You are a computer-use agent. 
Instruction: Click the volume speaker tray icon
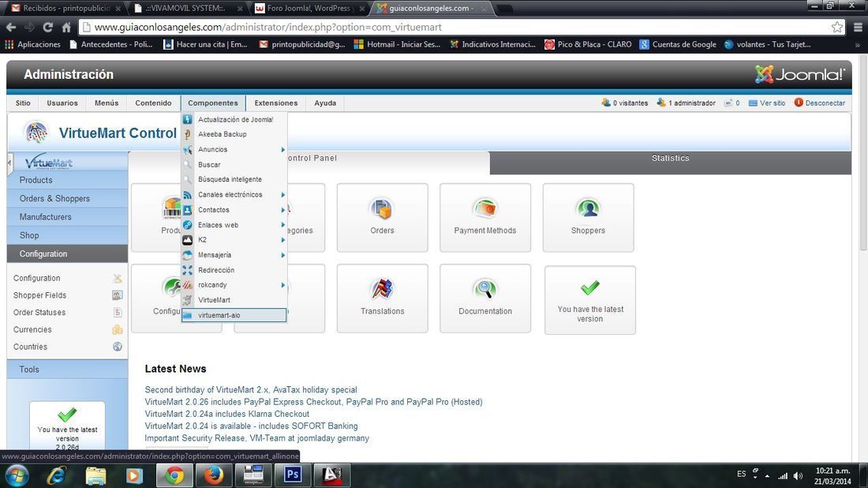(x=798, y=475)
